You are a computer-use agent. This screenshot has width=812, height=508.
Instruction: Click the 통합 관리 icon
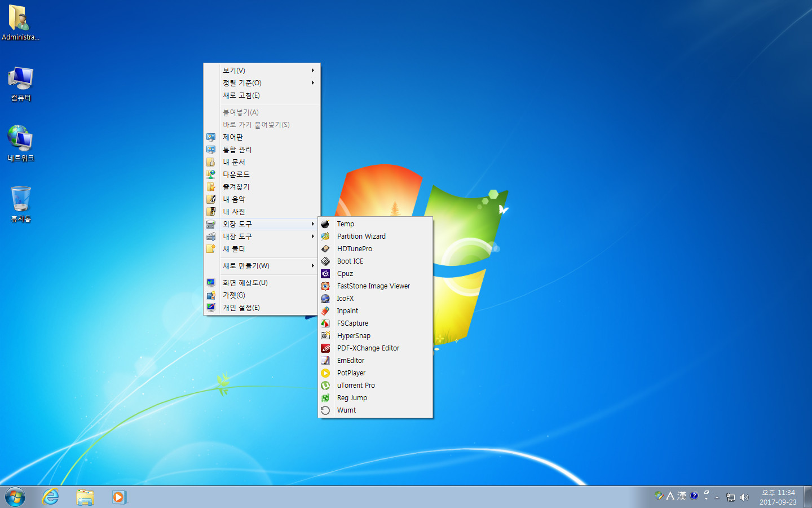coord(211,150)
